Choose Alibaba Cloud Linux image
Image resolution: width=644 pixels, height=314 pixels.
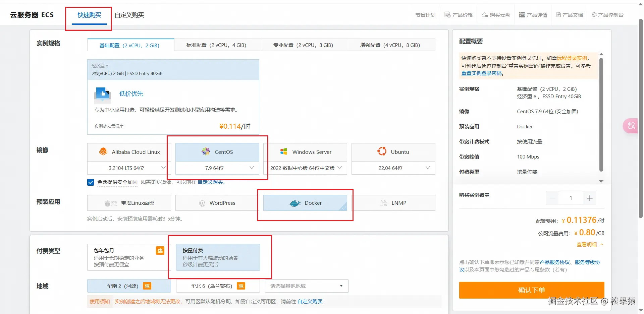point(129,152)
